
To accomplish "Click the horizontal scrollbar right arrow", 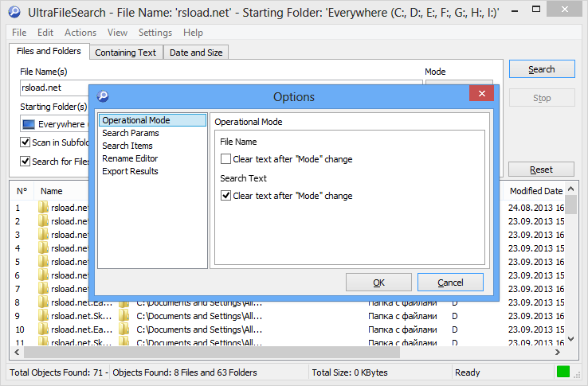I will tap(558, 353).
